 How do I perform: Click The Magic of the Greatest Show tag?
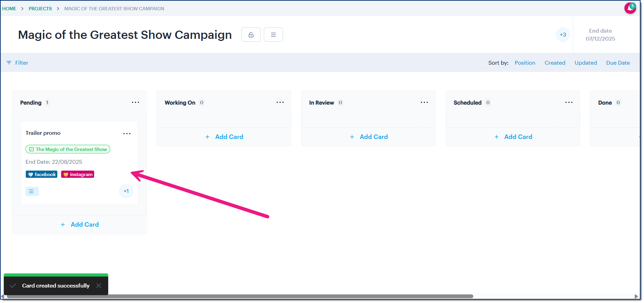pos(68,149)
